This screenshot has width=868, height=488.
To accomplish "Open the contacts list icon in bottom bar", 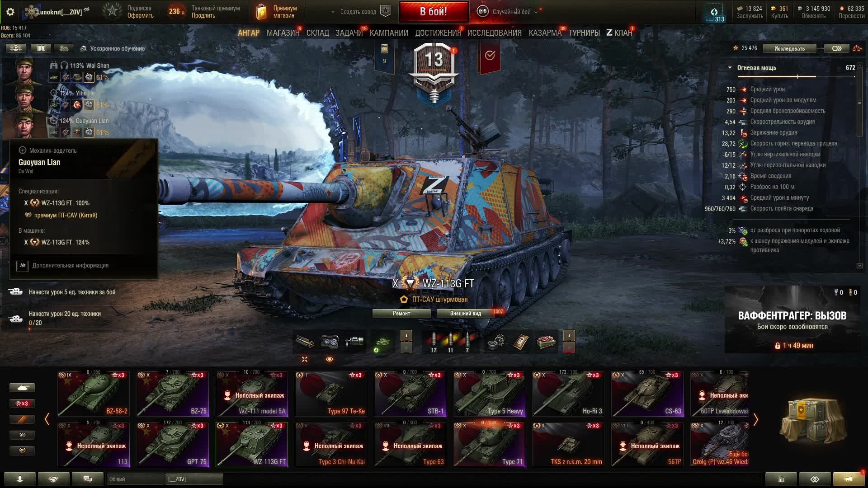I will pos(19,479).
